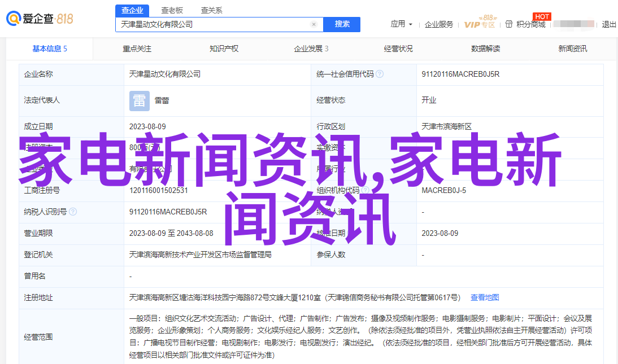Open the 基本信息 tab
The image size is (618, 364).
pos(50,49)
